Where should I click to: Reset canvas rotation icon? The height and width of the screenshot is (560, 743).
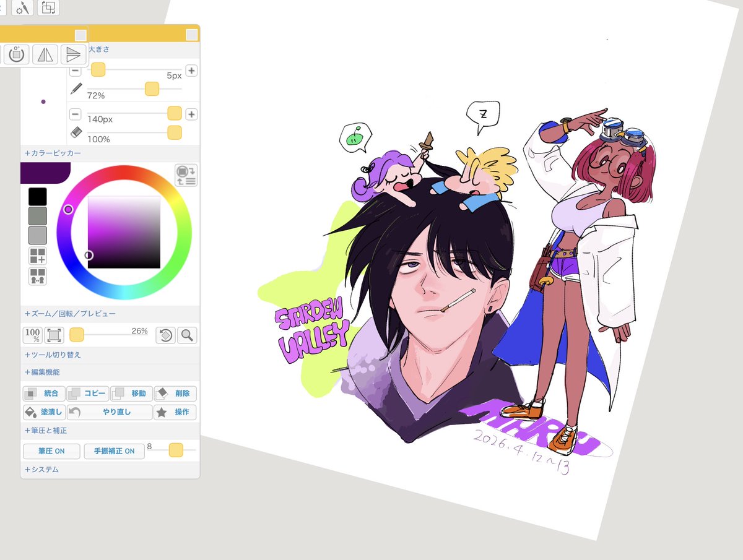pyautogui.click(x=165, y=335)
